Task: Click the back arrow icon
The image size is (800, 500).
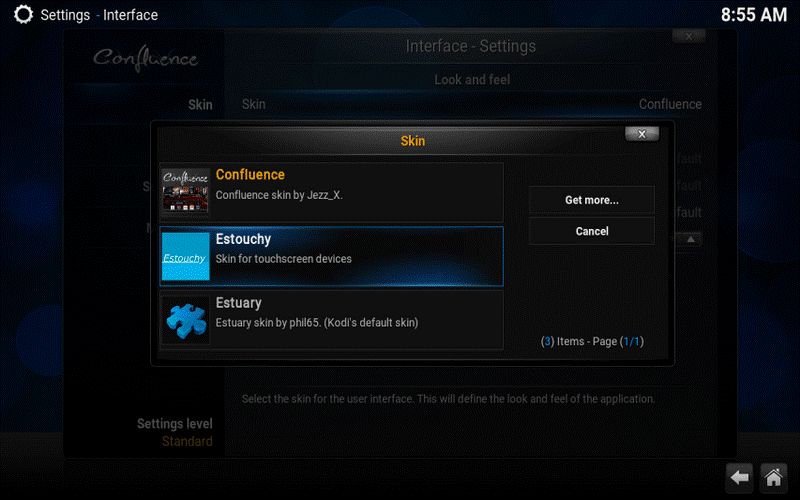Action: coord(739,478)
